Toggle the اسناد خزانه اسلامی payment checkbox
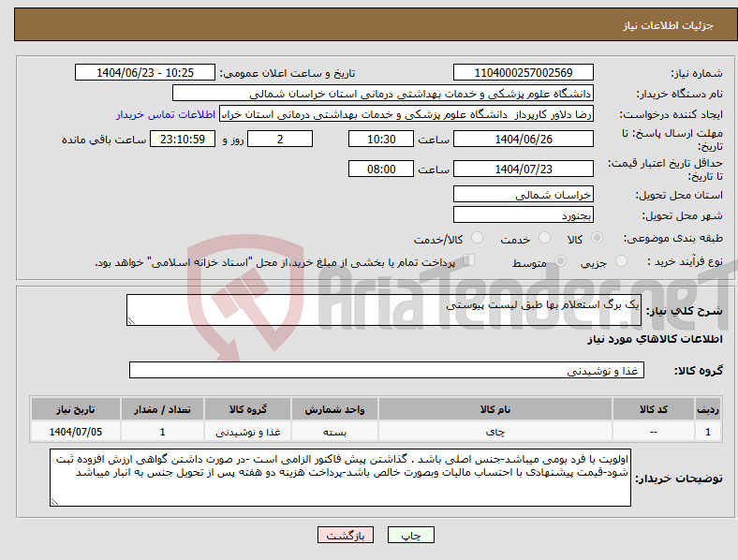Viewport: 738px width, 560px height. point(469,260)
